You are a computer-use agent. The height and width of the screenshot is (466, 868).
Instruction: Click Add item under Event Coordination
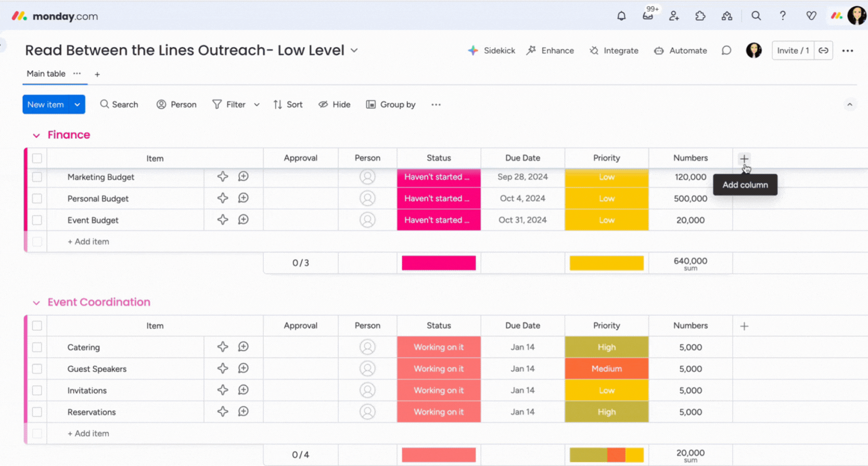click(x=88, y=433)
